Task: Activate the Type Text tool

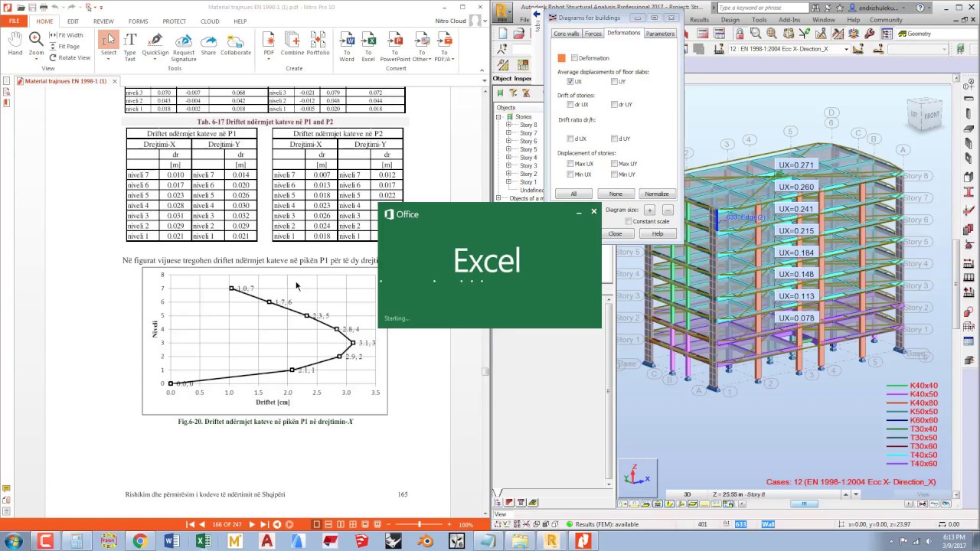Action: pos(130,46)
